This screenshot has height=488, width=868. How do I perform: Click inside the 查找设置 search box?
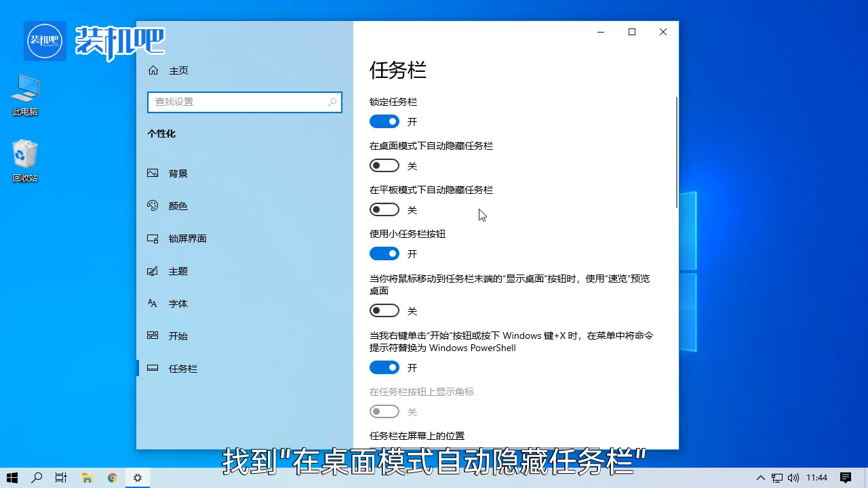click(x=244, y=102)
